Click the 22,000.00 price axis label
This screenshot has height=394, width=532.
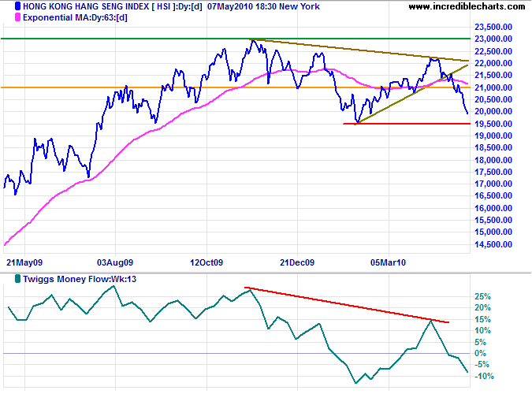493,63
